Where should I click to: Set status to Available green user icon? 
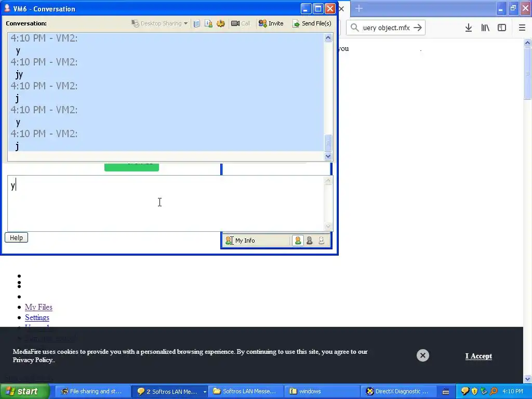coord(298,241)
